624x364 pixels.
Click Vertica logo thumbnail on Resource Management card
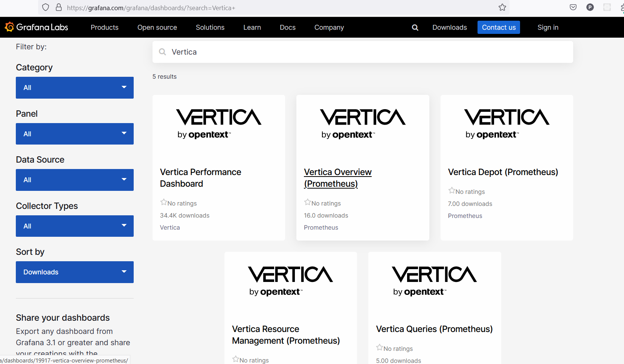pos(291,281)
